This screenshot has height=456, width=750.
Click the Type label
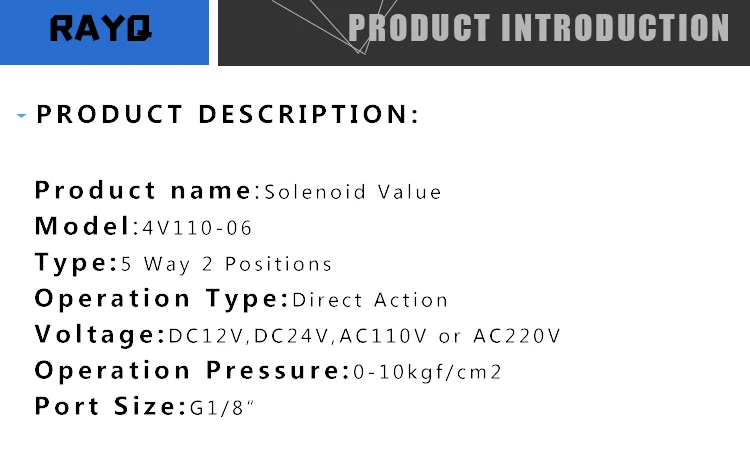(x=76, y=263)
